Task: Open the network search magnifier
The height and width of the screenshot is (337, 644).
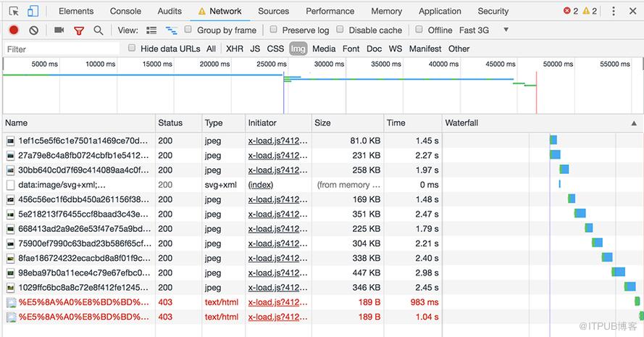Action: [99, 30]
